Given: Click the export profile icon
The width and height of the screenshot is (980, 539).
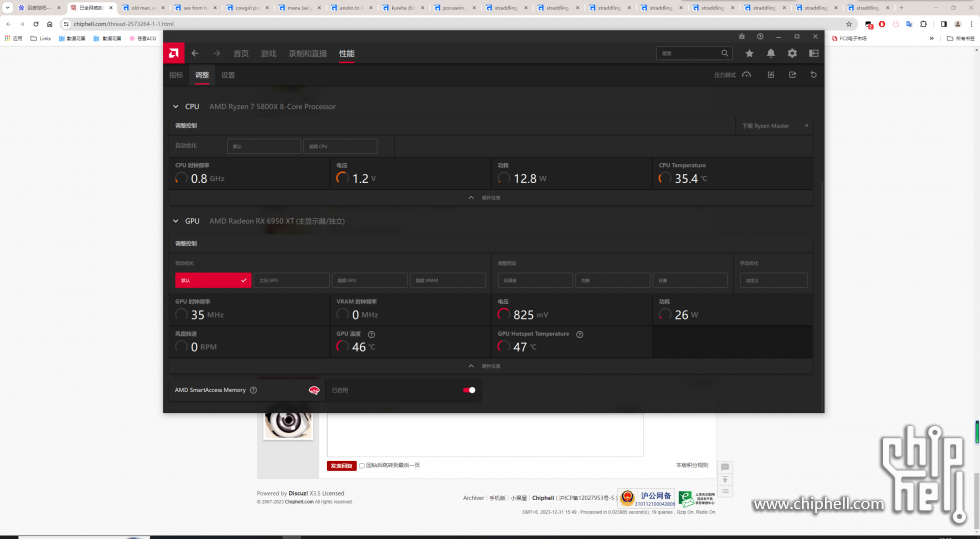Looking at the screenshot, I should click(792, 74).
